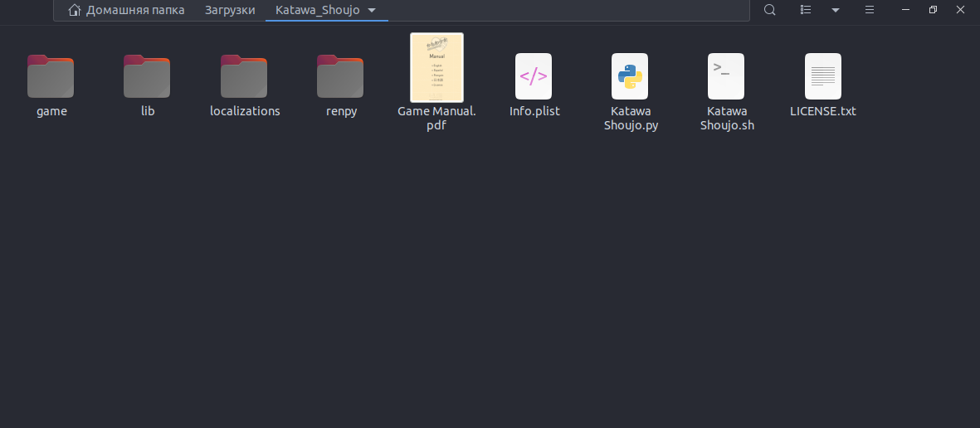Click the 'Info.plist' file name
Image resolution: width=980 pixels, height=428 pixels.
534,111
